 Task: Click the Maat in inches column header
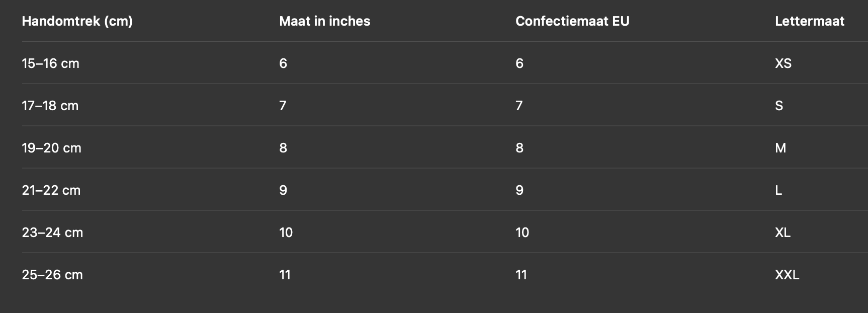(x=324, y=21)
